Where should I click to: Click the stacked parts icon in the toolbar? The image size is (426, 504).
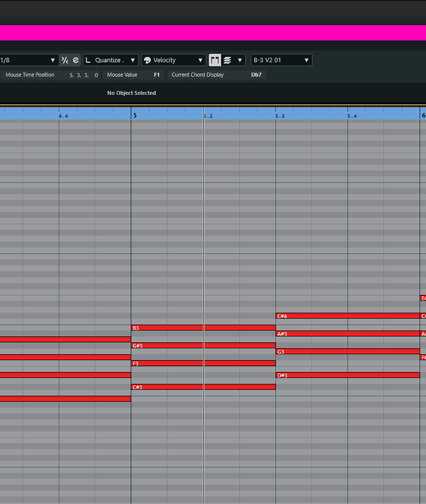228,60
